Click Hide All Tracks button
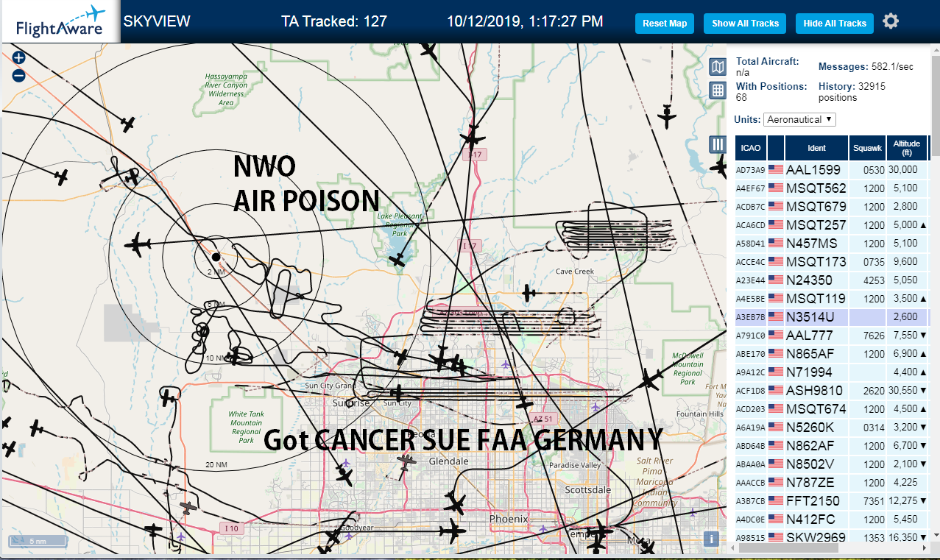This screenshot has width=940, height=560. 835,24
